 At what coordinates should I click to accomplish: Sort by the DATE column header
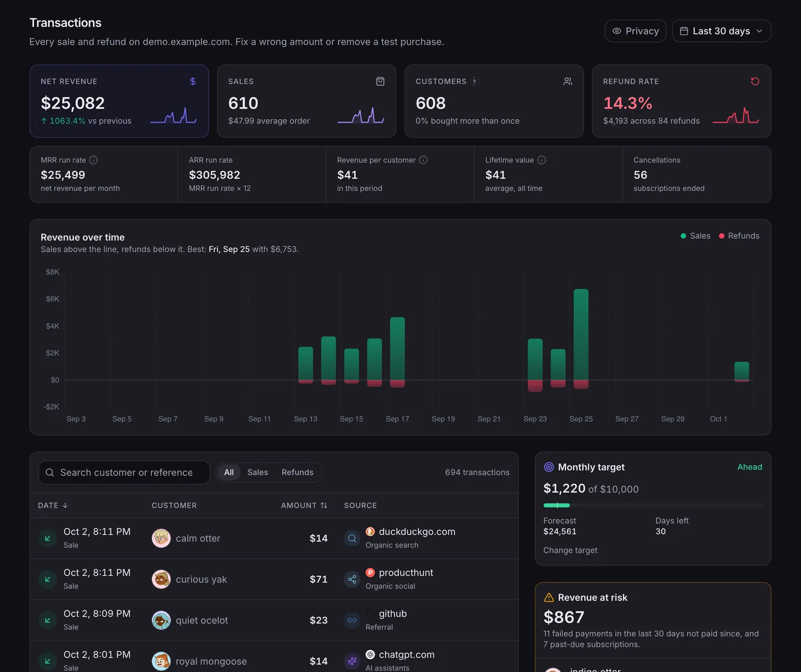(x=53, y=505)
